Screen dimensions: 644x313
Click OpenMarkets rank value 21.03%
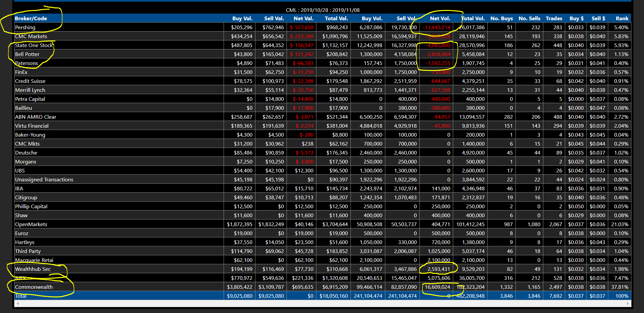[620, 224]
